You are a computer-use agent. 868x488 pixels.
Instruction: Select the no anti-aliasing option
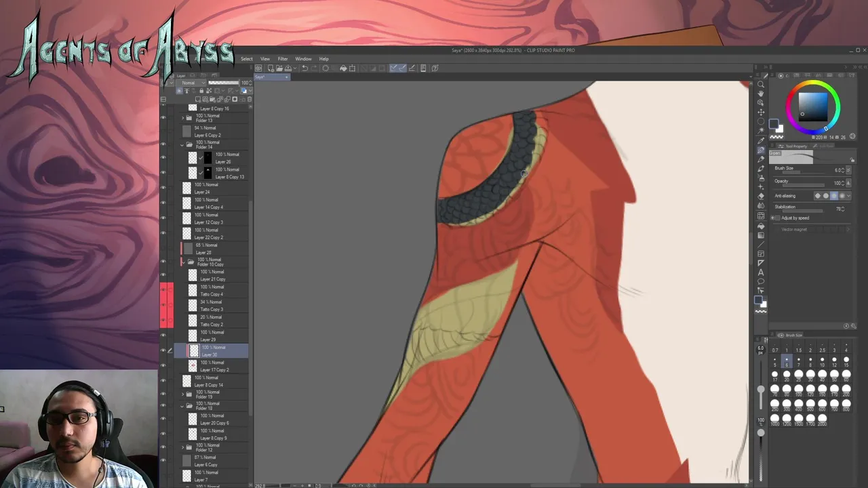[818, 196]
